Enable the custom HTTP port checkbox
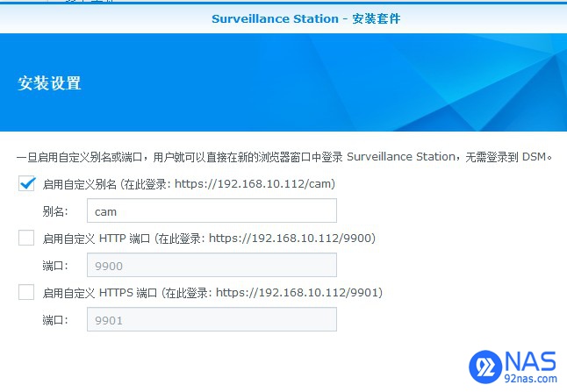Screen dimensions: 567x392 [26, 238]
